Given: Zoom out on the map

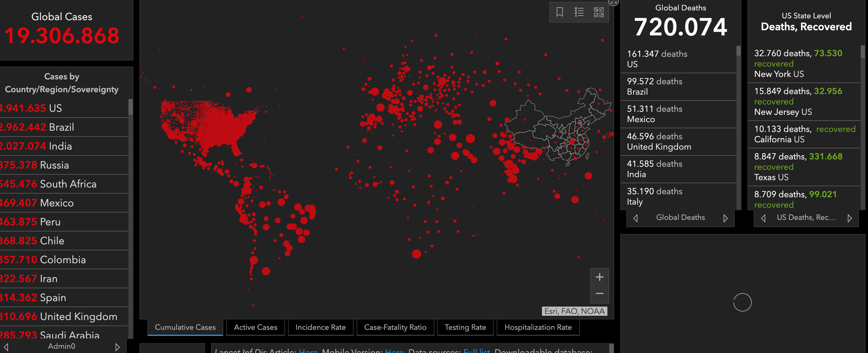Looking at the screenshot, I should (x=599, y=293).
